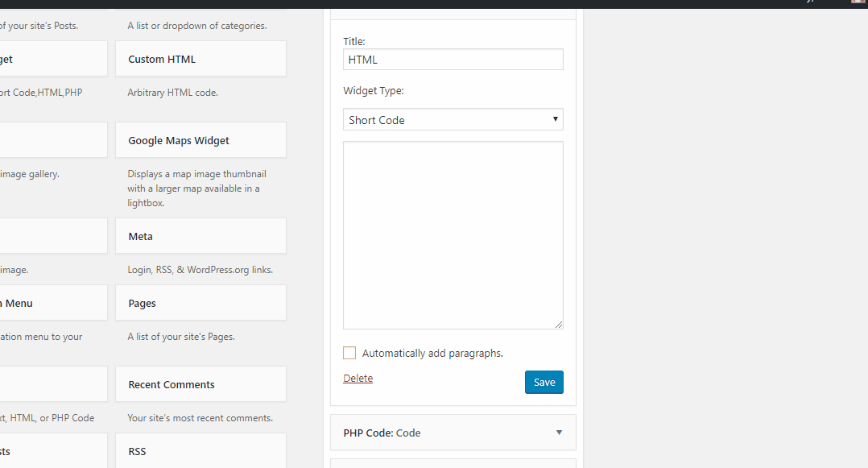Screen dimensions: 868x468
Task: Select the Custom HTML widget
Action: (x=200, y=59)
